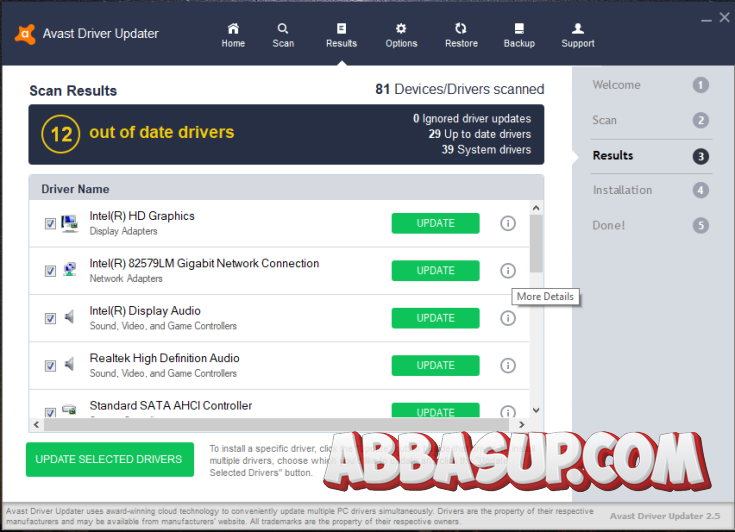Select the Results step in sidebar
Image resolution: width=735 pixels, height=532 pixels.
point(651,156)
